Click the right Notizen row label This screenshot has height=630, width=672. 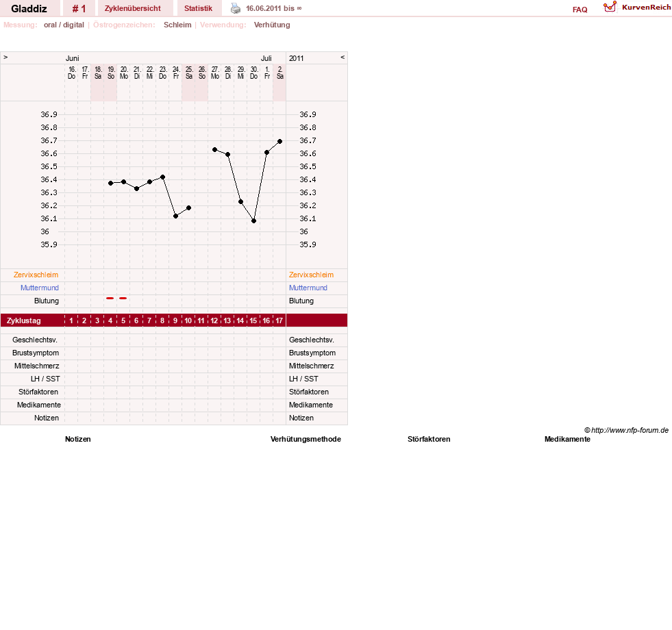[301, 418]
